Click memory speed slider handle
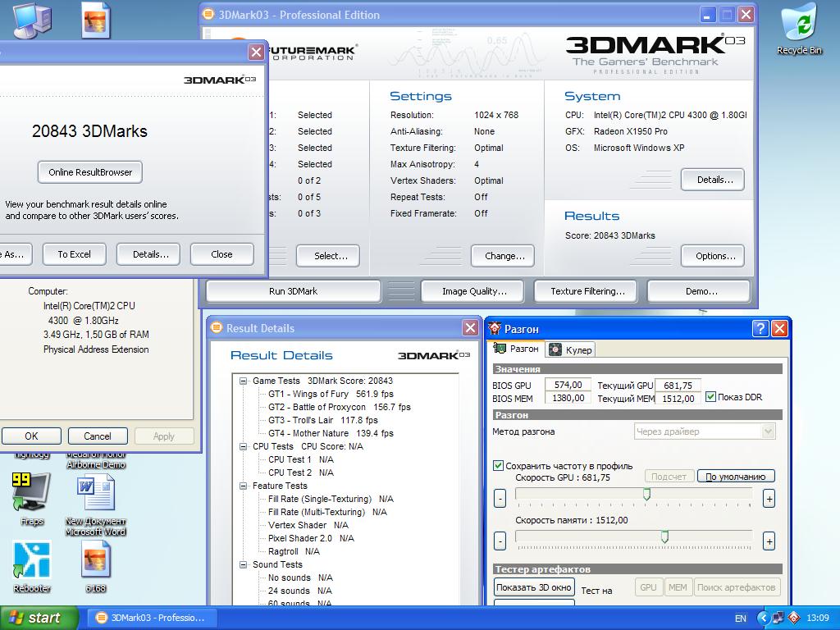The width and height of the screenshot is (840, 630). pos(664,536)
